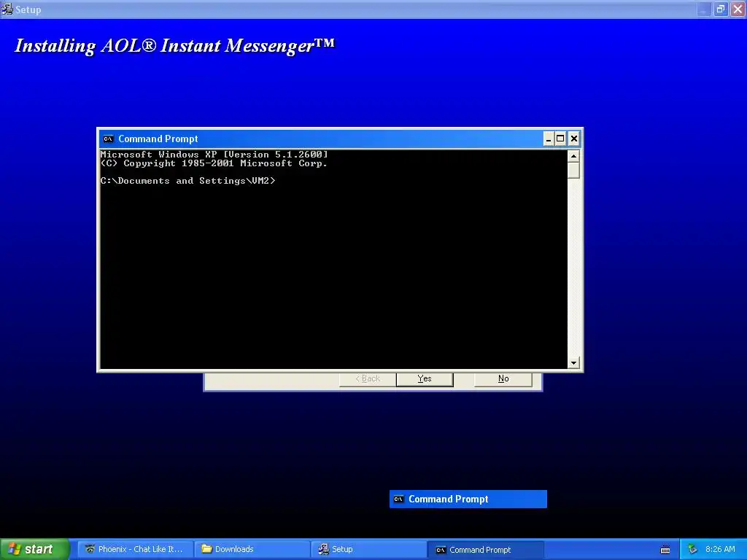Click the 8:26 AM clock
This screenshot has height=560, width=747.
(x=720, y=550)
